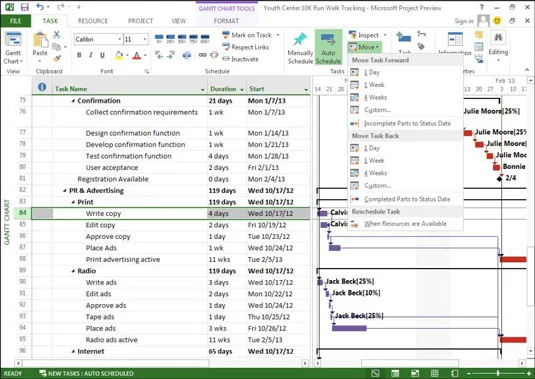
Task: Switch to the PROJECT tab
Action: (x=141, y=21)
